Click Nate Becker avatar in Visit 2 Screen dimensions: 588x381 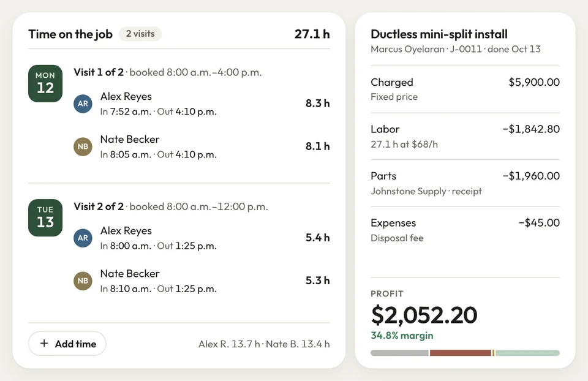pyautogui.click(x=83, y=281)
